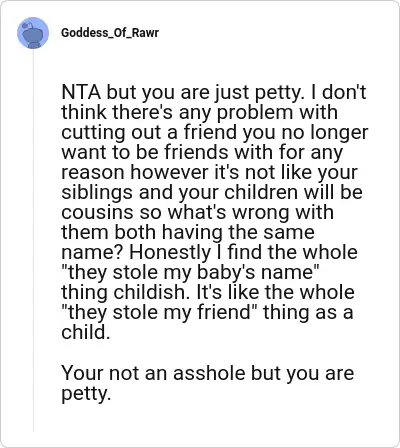Click the quote "they stole my friend"
The image size is (400, 448).
pyautogui.click(x=159, y=312)
